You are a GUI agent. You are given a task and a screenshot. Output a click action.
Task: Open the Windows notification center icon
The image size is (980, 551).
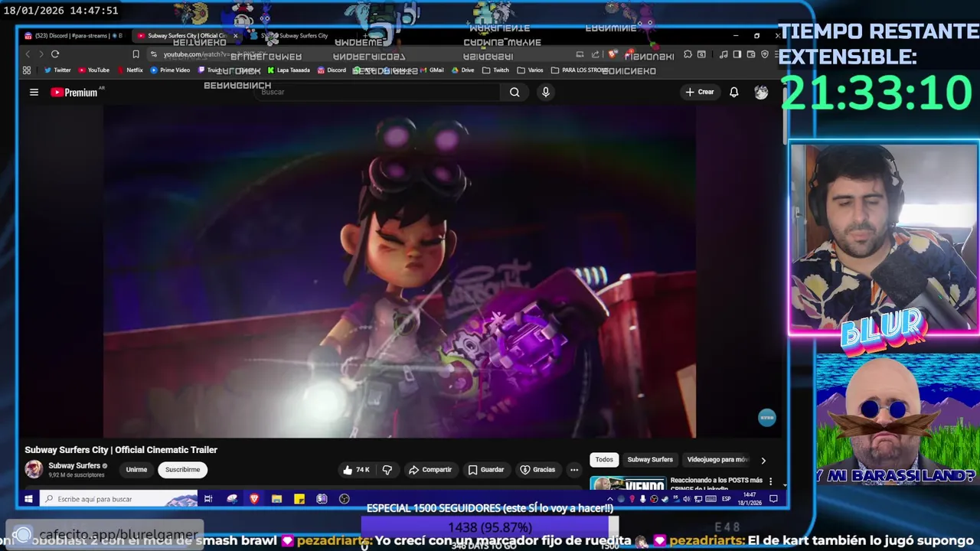tap(773, 499)
